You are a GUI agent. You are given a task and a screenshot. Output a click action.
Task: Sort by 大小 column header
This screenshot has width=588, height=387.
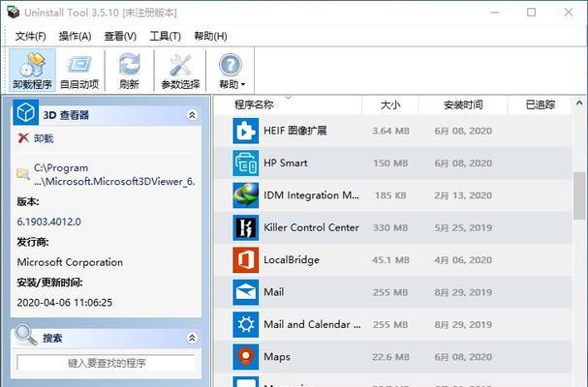pos(390,104)
